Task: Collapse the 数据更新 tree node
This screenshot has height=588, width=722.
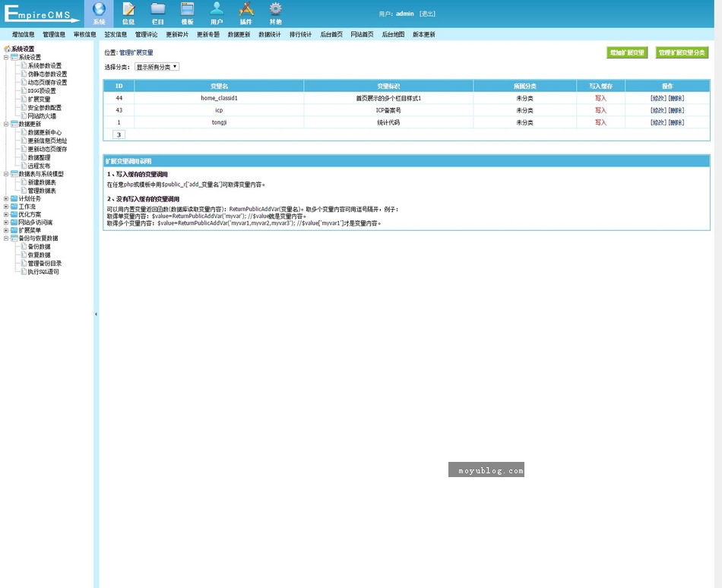Action: click(x=6, y=124)
